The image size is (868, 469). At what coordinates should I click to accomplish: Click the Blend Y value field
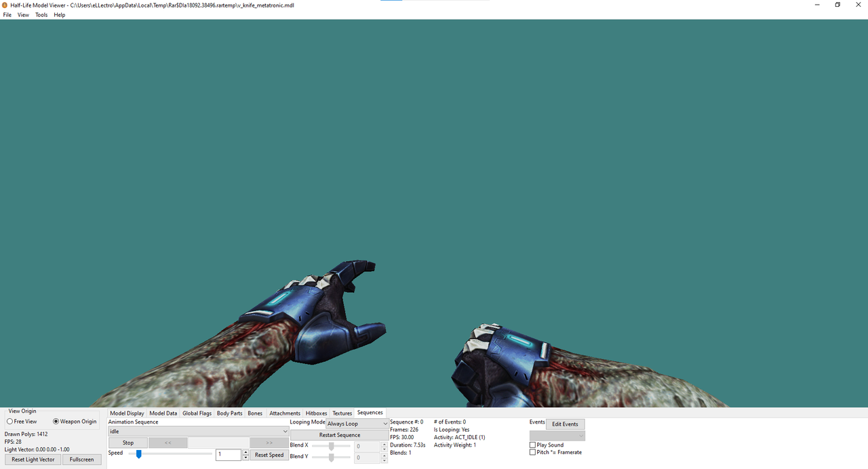[367, 458]
